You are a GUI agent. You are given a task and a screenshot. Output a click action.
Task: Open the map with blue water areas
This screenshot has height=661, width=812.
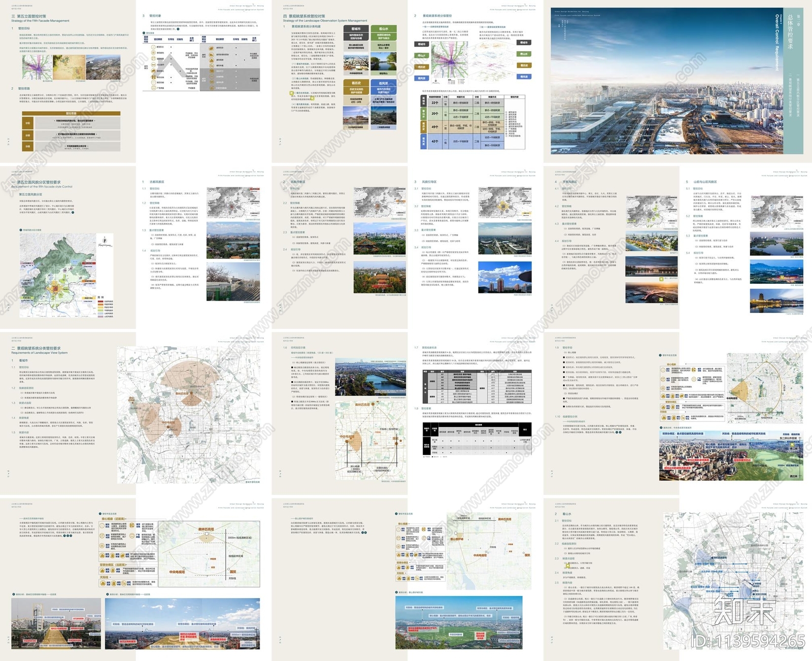click(734, 580)
